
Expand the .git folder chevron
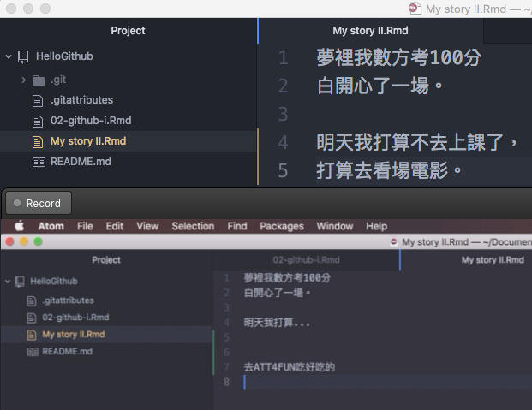23,80
